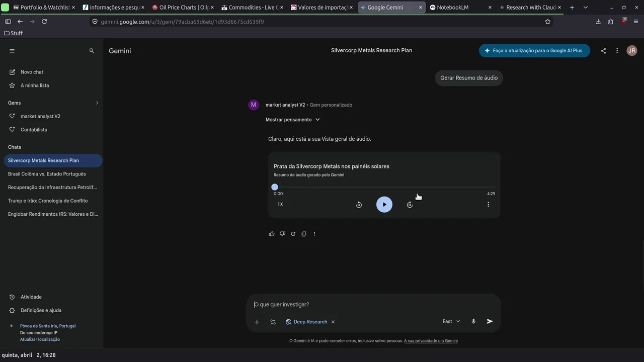The image size is (644, 362).
Task: Copy the response text
Action: [x=304, y=234]
